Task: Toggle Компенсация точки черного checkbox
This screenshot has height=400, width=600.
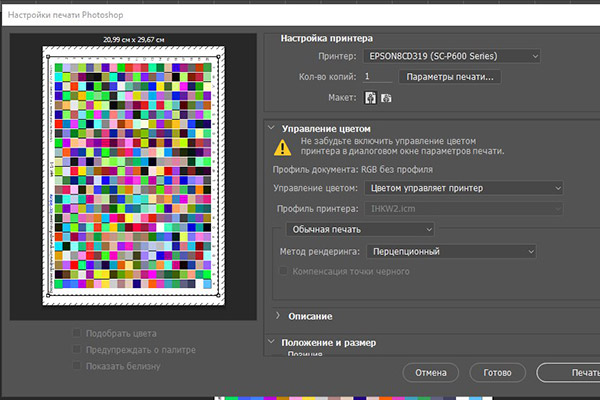Action: pyautogui.click(x=283, y=271)
